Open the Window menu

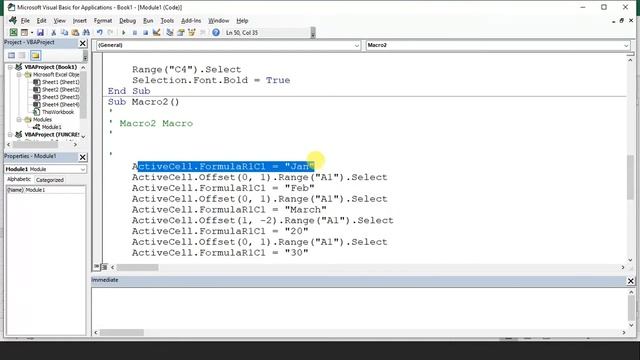219,20
